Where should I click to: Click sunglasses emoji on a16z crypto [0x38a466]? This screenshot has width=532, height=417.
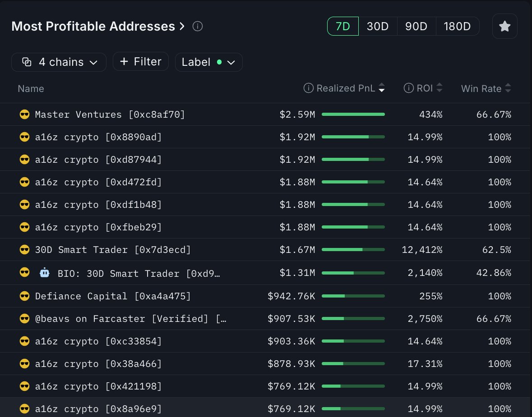(x=24, y=364)
